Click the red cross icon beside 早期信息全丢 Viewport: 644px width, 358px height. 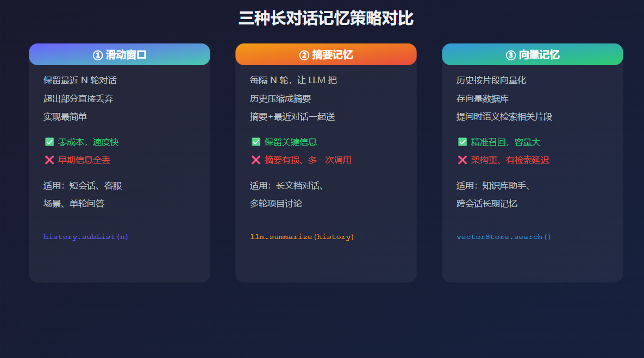49,160
